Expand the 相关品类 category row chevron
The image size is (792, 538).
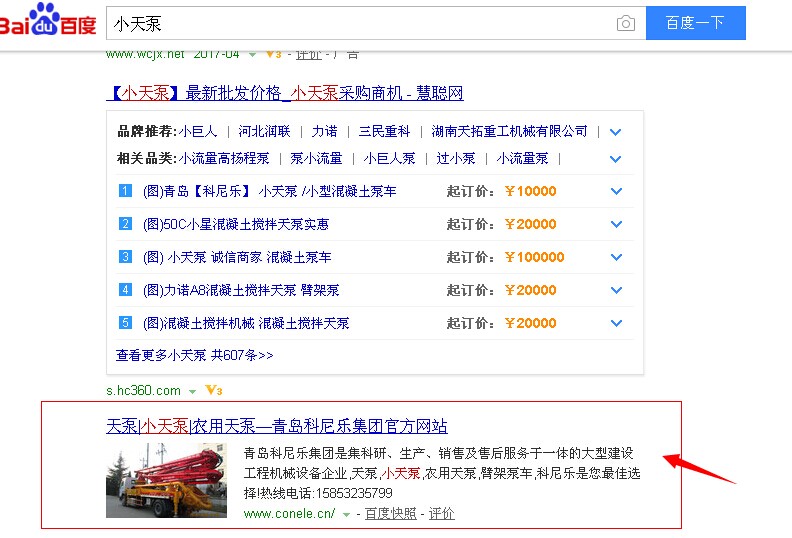[x=616, y=159]
